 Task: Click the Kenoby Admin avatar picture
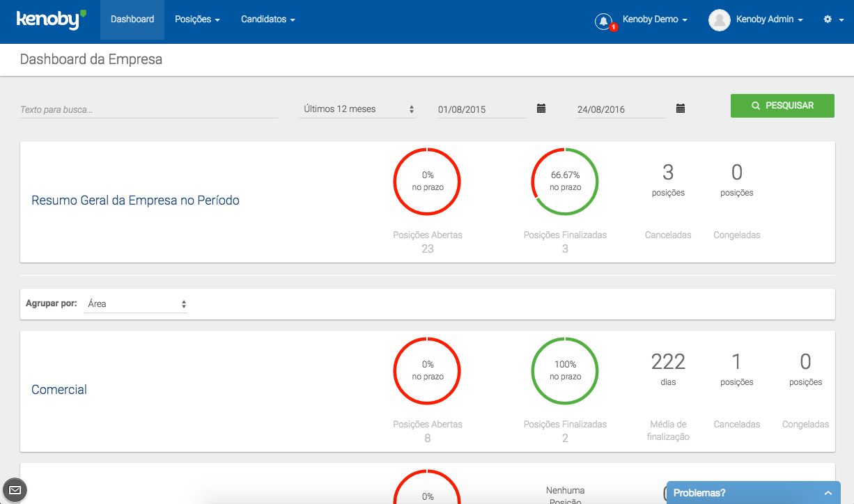(x=719, y=20)
